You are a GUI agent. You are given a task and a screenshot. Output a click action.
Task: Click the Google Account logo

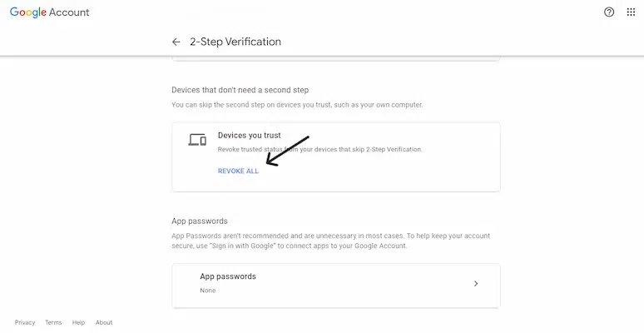[x=50, y=12]
